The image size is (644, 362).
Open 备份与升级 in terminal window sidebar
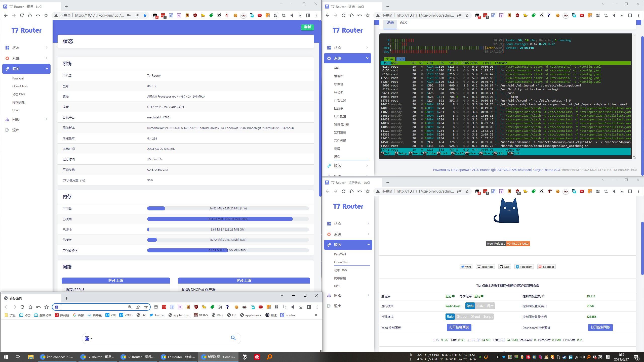point(342,124)
